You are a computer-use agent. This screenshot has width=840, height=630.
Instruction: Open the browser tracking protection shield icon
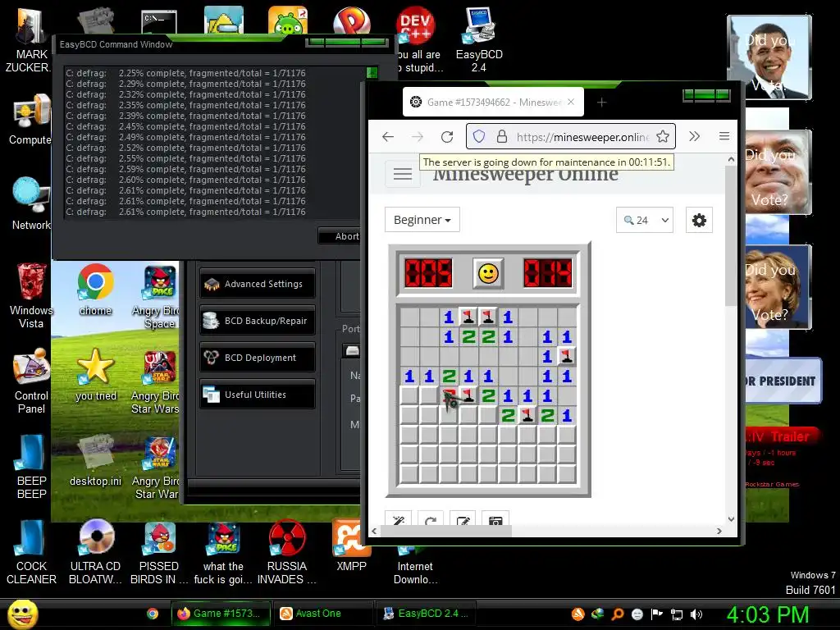(x=479, y=137)
